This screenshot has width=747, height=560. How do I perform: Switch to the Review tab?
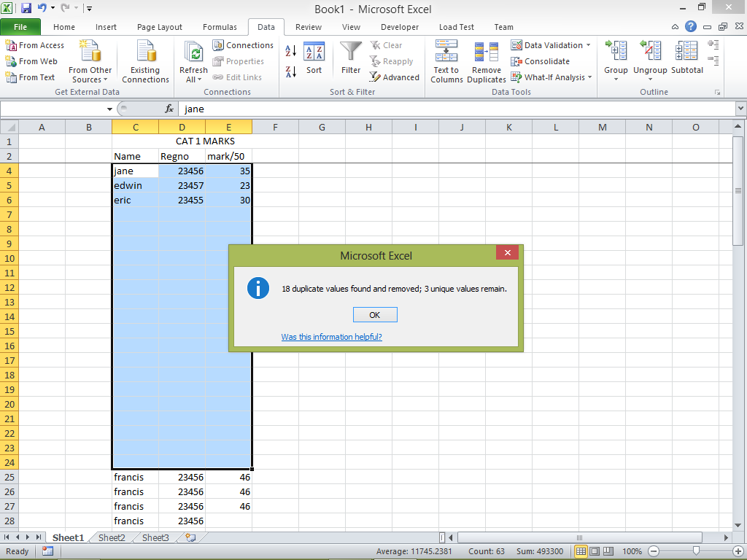[308, 27]
